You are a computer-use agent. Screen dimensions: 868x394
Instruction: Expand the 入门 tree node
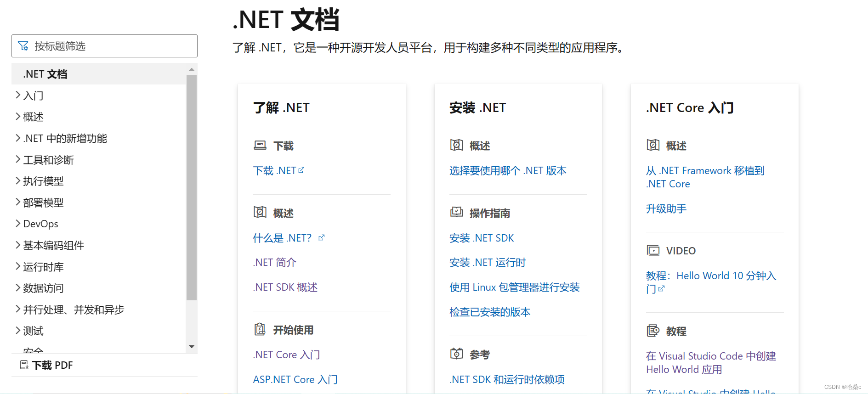tap(18, 95)
